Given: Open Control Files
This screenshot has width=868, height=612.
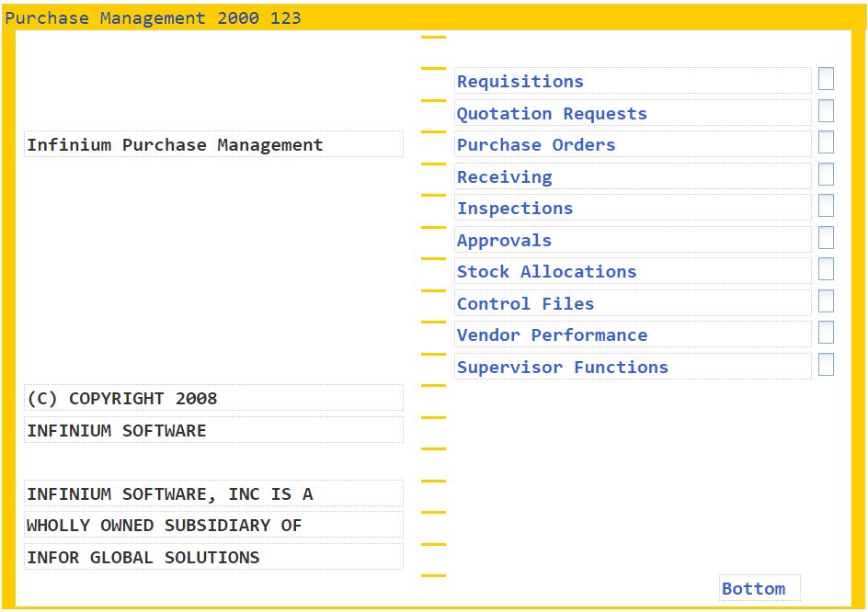Looking at the screenshot, I should click(x=633, y=304).
